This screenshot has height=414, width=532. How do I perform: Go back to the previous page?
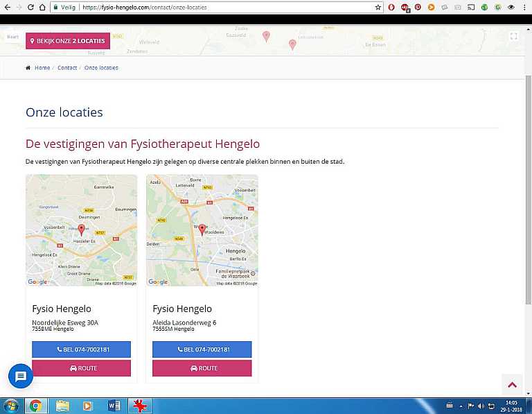[7, 7]
